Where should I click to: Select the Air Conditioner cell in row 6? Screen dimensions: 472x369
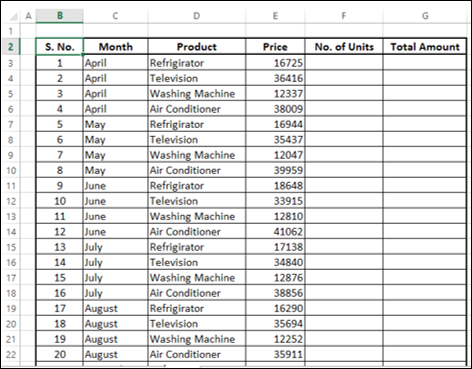coord(197,109)
